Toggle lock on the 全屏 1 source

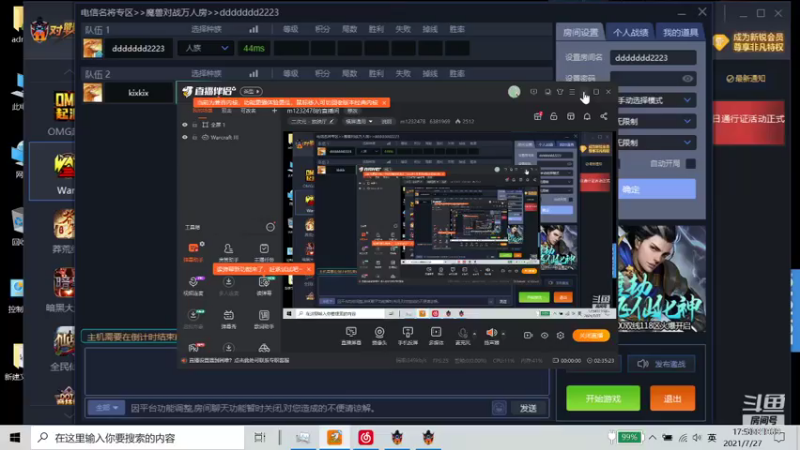(194, 124)
